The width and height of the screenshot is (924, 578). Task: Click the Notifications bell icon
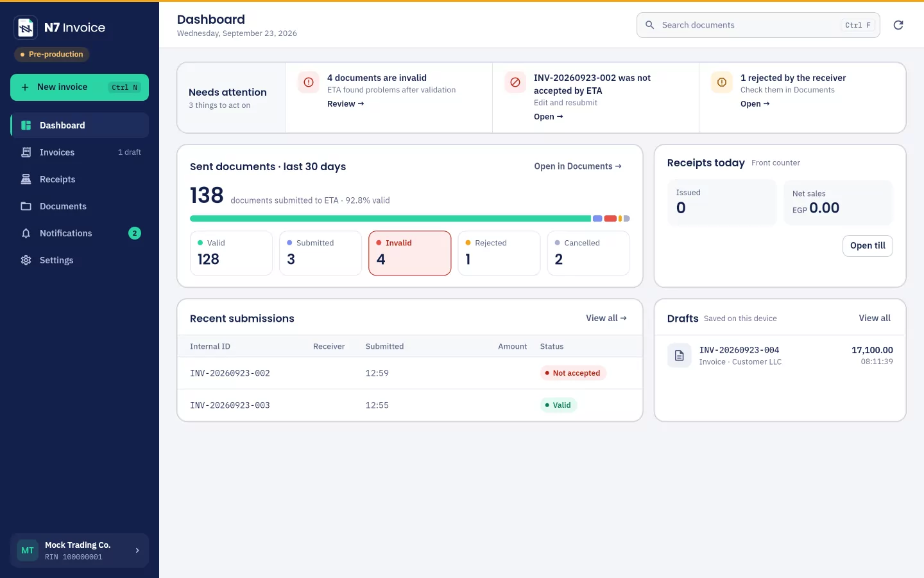pos(26,233)
